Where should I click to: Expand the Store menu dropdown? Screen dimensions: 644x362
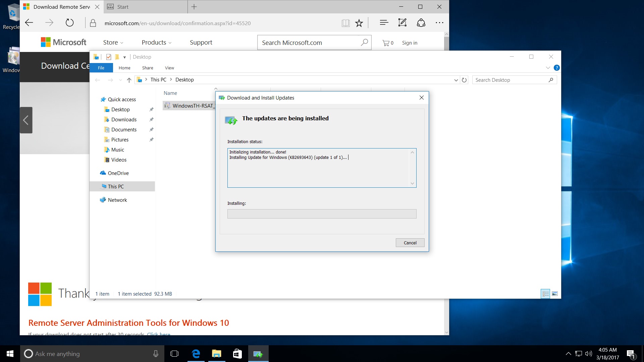pyautogui.click(x=113, y=43)
